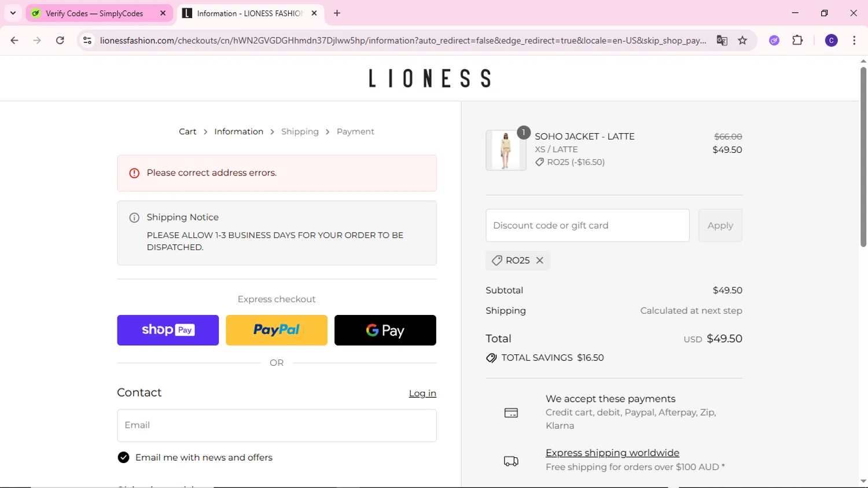Viewport: 868px width, 488px height.
Task: Click the delivery truck shipping icon
Action: [511, 461]
